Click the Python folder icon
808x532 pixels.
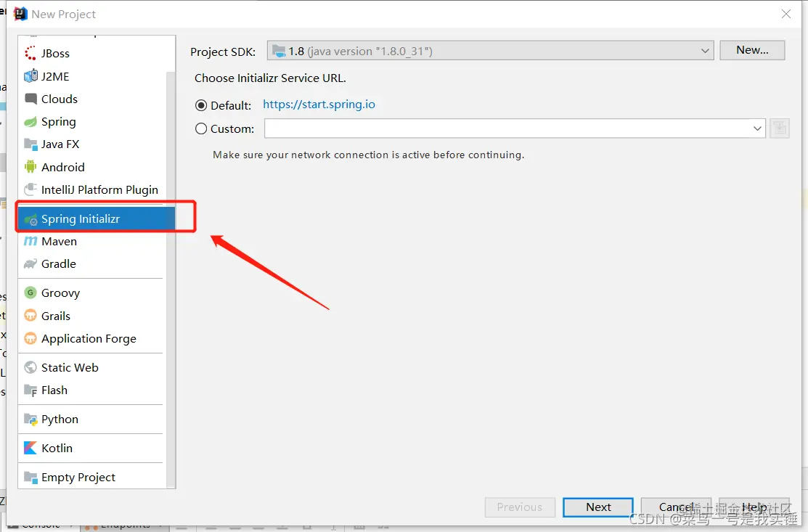pos(30,420)
